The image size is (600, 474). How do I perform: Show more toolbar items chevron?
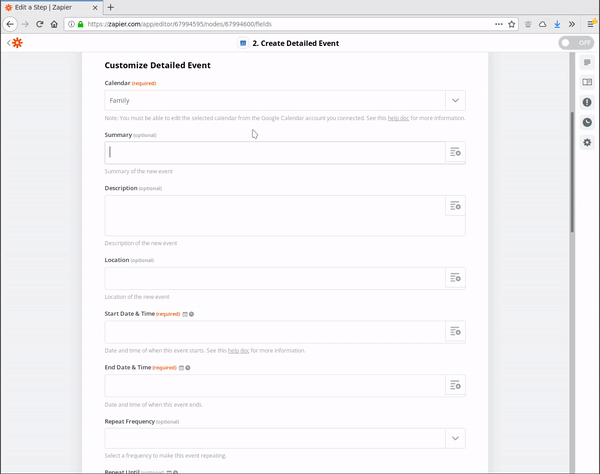coord(572,24)
